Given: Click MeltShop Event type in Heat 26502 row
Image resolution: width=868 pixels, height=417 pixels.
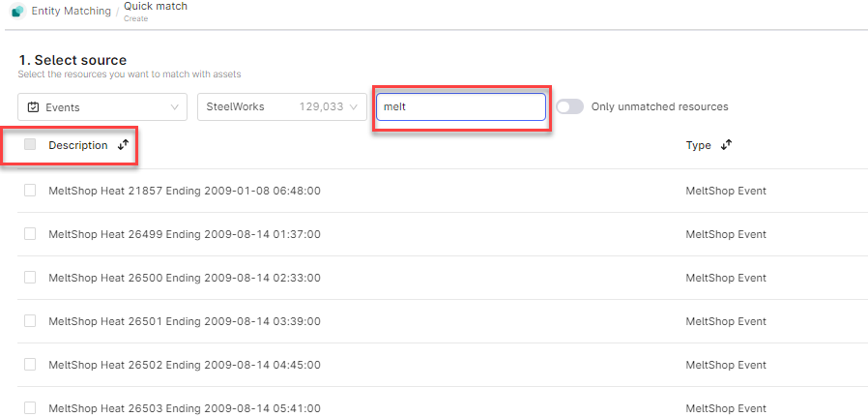Looking at the screenshot, I should [726, 365].
